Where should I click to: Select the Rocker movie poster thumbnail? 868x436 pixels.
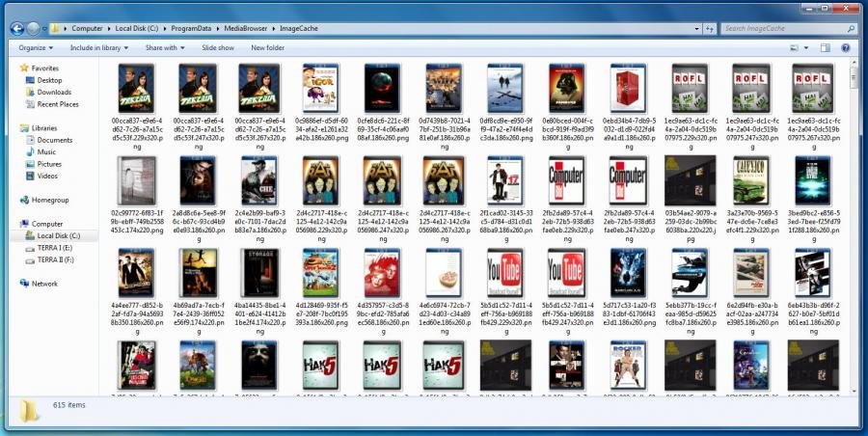tap(628, 366)
